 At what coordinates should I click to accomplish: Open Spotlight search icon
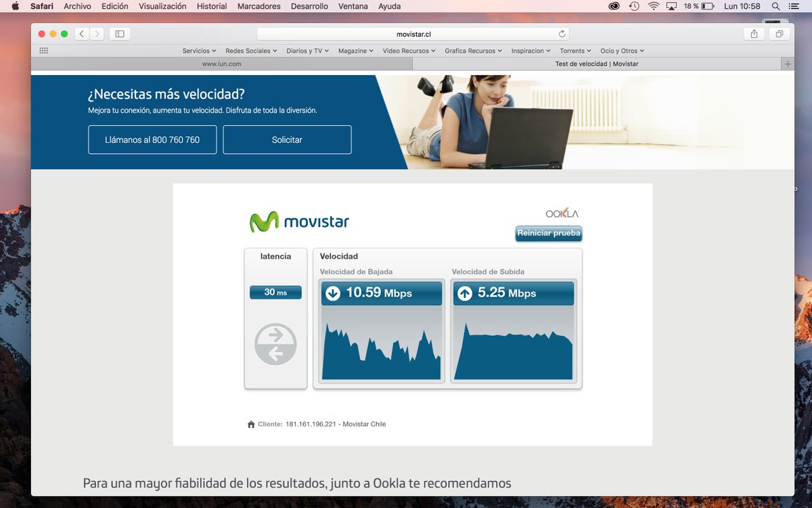click(775, 6)
